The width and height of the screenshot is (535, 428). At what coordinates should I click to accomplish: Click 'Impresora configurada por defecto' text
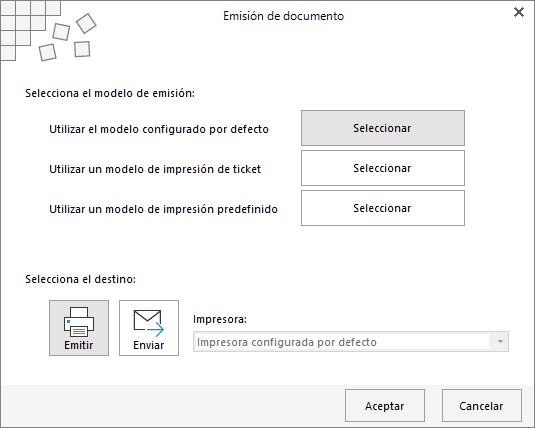coord(287,342)
